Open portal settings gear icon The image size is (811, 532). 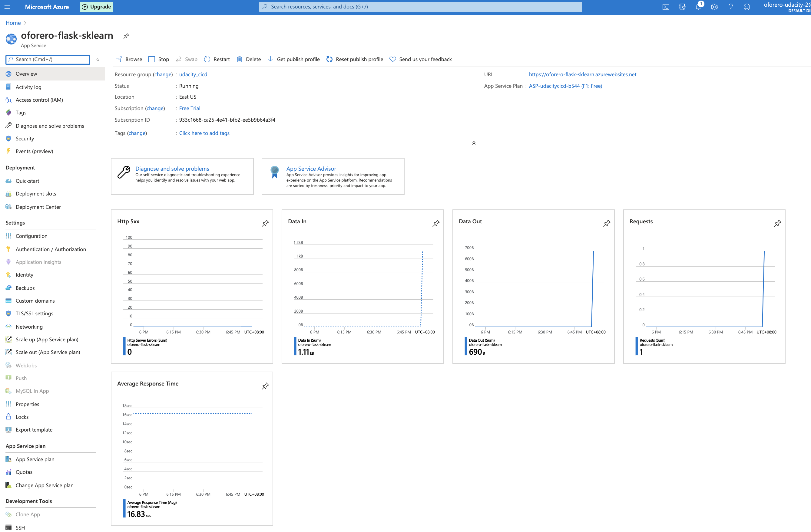tap(714, 7)
